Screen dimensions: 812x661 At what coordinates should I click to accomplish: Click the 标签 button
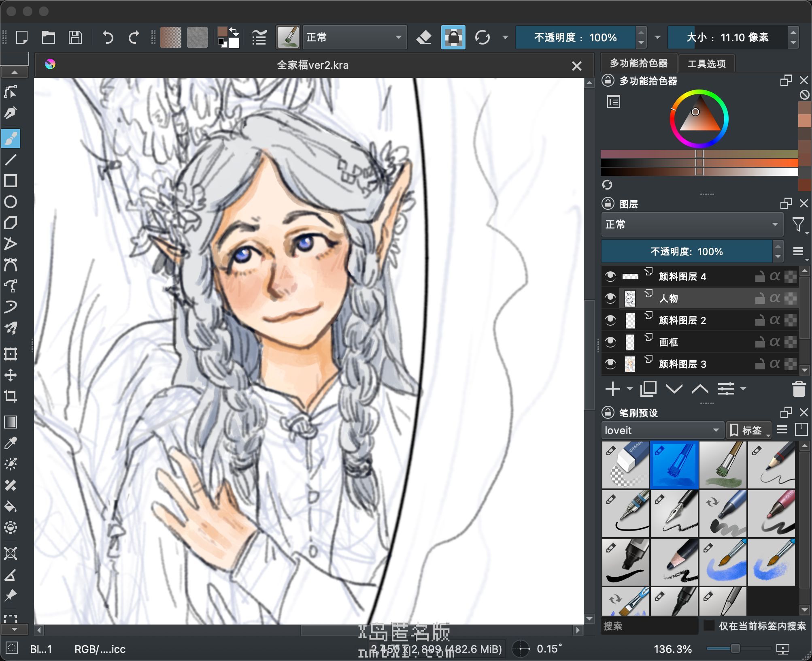pos(749,430)
